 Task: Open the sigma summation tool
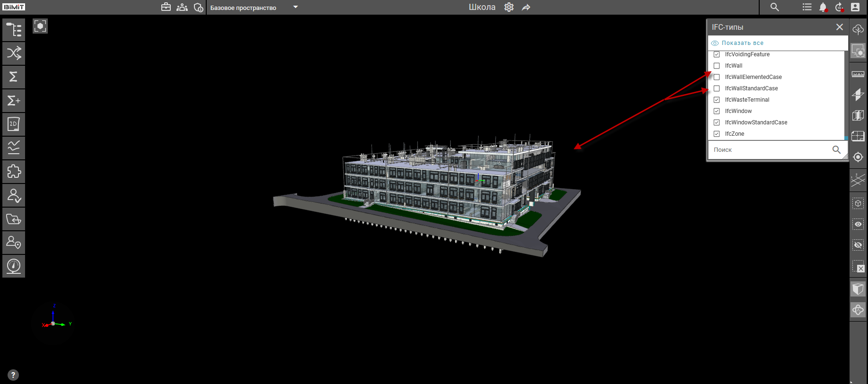(14, 77)
